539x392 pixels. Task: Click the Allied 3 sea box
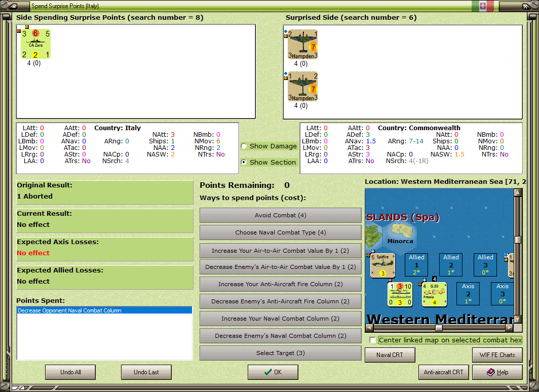pos(485,264)
